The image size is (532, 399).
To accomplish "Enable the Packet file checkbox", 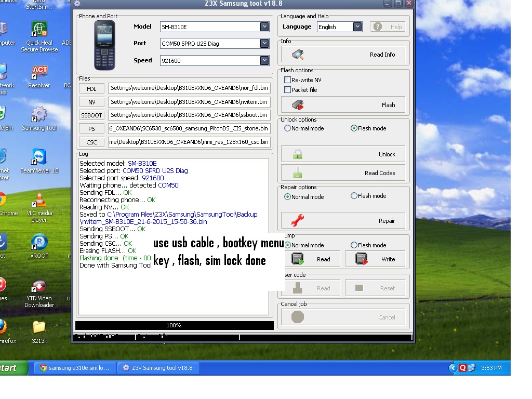I will tap(287, 89).
